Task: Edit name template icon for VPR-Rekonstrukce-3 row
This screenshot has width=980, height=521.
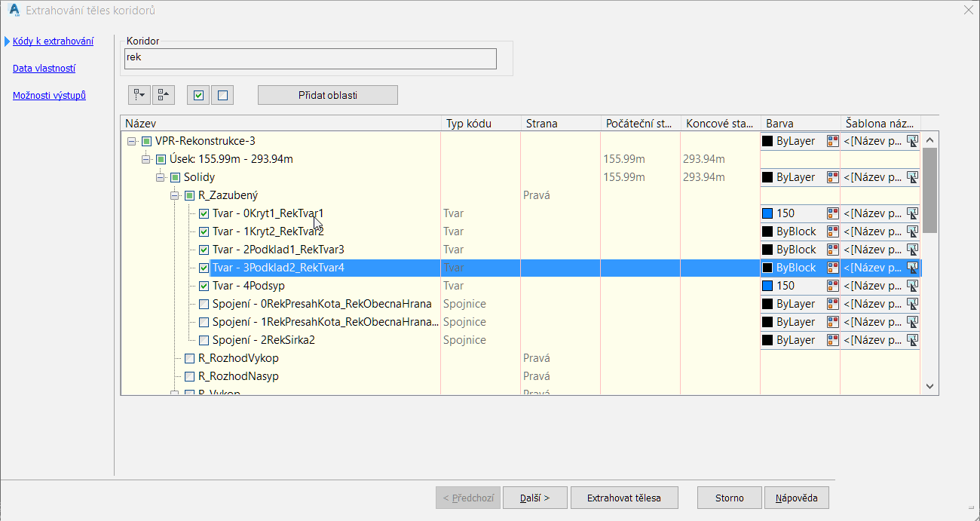Action: pyautogui.click(x=912, y=141)
